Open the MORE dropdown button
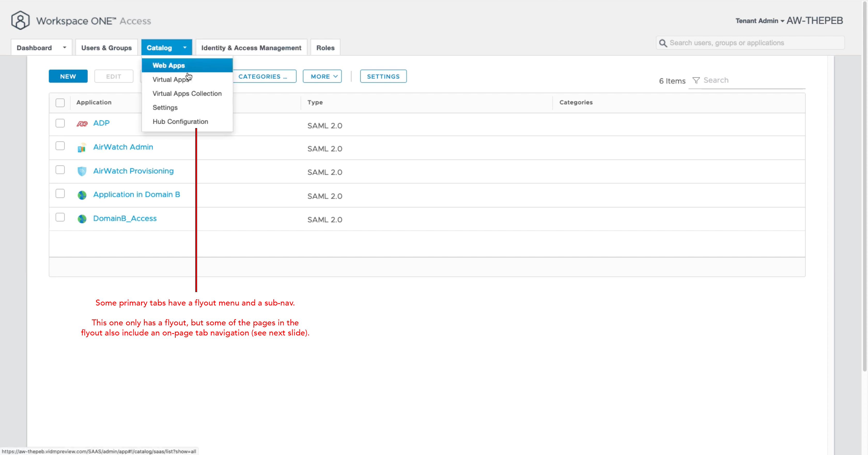The image size is (868, 455). point(322,76)
